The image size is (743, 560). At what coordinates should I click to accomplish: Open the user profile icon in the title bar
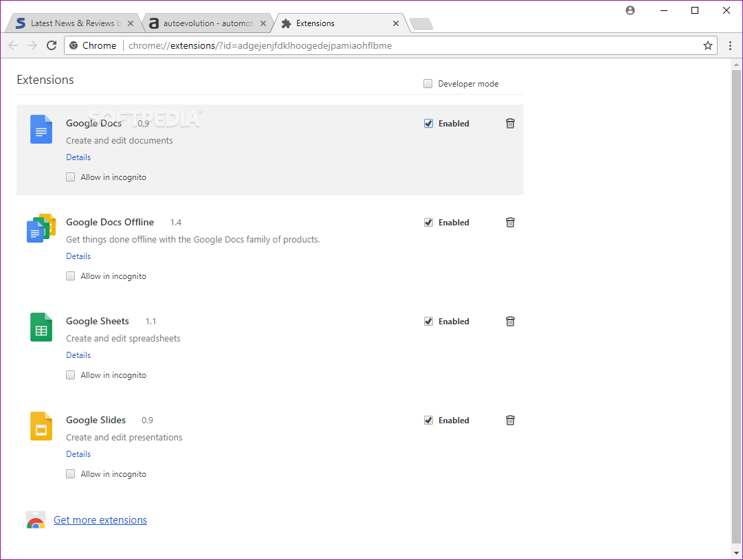[x=630, y=10]
